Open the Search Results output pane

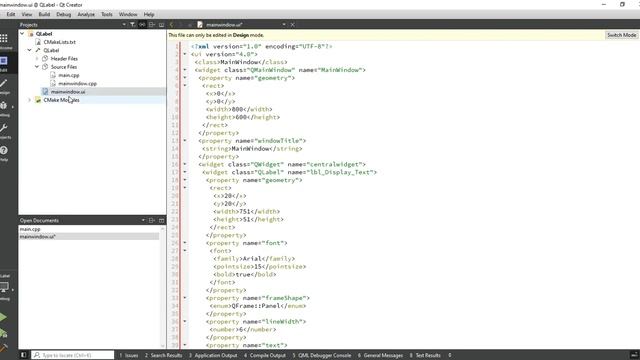164,356
